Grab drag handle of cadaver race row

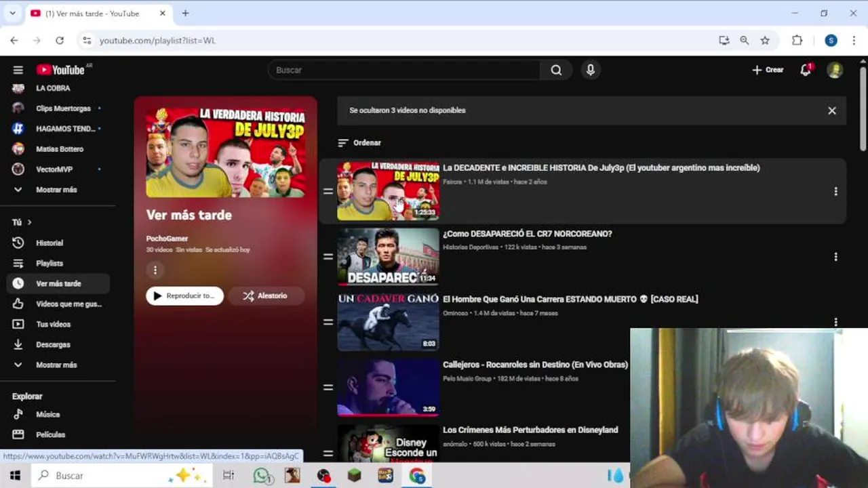(328, 323)
